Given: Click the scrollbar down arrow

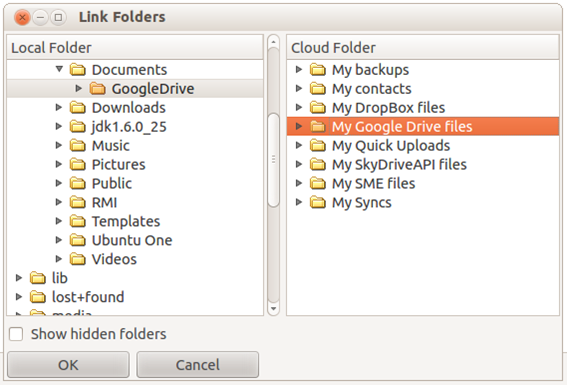Looking at the screenshot, I should [x=273, y=309].
